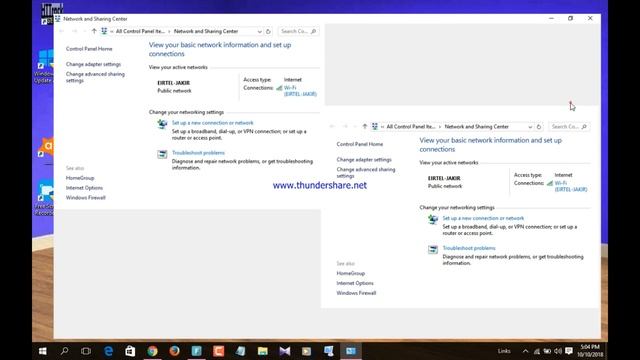Click the Up arrow in the right duplicate address bar

click(364, 127)
